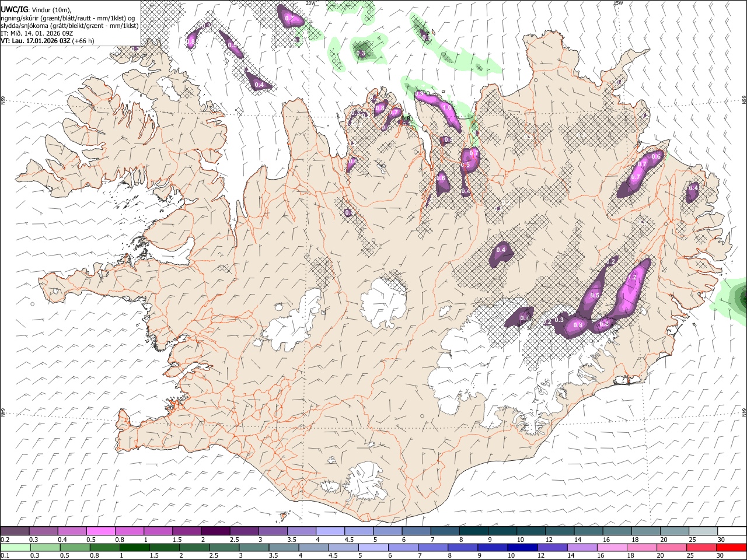Choose the pale grey 25 swatch in the snow scale
The image size is (747, 560).
pyautogui.click(x=703, y=531)
